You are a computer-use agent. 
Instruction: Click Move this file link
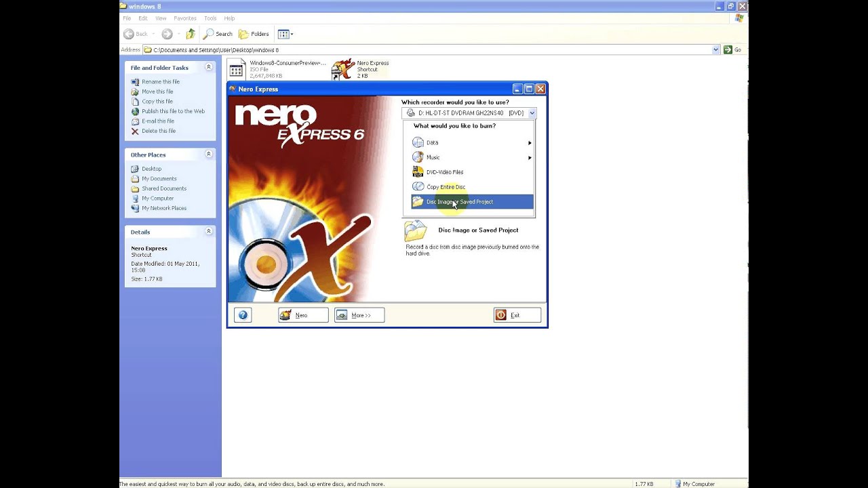tap(157, 91)
